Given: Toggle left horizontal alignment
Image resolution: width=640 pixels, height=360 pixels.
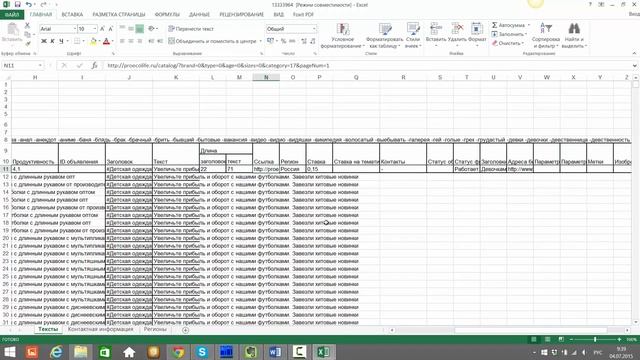Looking at the screenshot, I should [x=122, y=41].
